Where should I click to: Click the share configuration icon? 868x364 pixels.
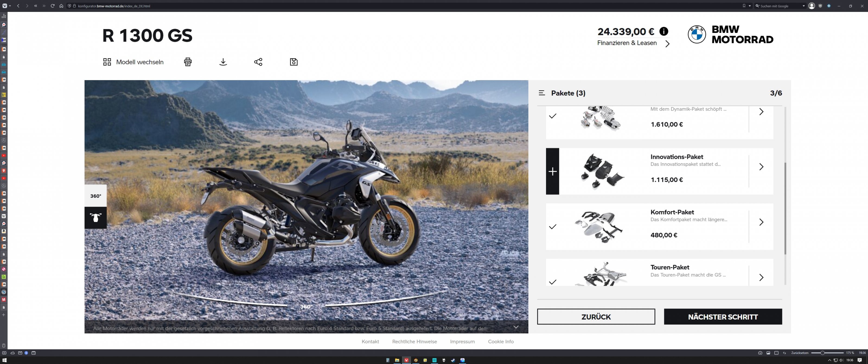point(258,62)
